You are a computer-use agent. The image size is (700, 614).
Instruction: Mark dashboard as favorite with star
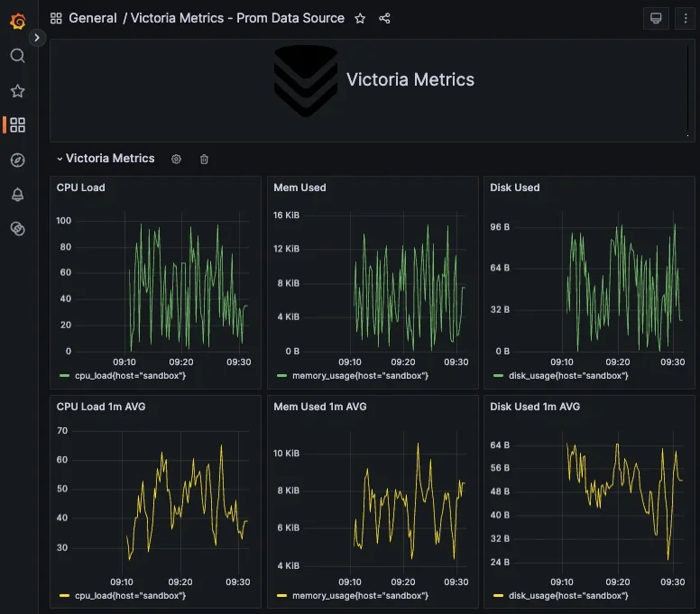[x=360, y=18]
